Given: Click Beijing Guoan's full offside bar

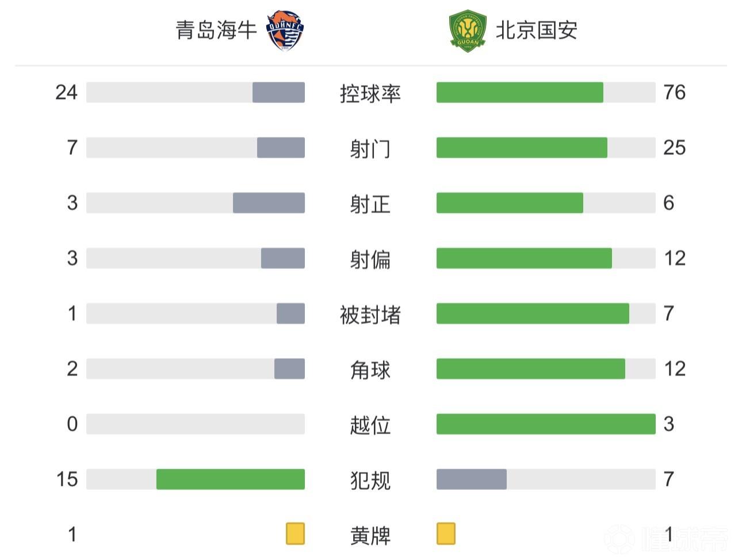Looking at the screenshot, I should click(546, 424).
